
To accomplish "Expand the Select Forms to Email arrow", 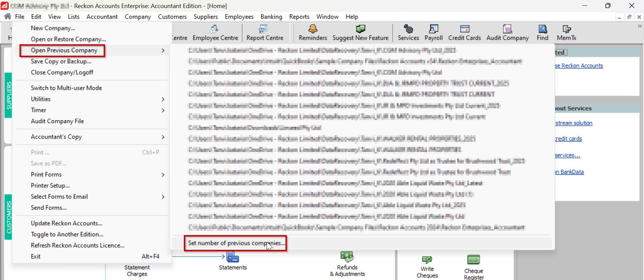I will (x=163, y=197).
